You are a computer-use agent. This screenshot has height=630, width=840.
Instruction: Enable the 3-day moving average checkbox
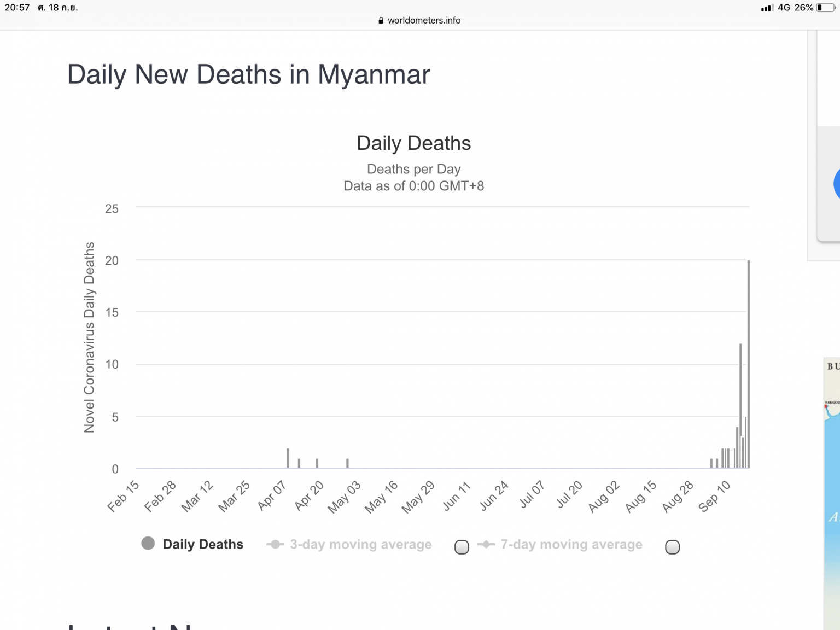pos(462,547)
